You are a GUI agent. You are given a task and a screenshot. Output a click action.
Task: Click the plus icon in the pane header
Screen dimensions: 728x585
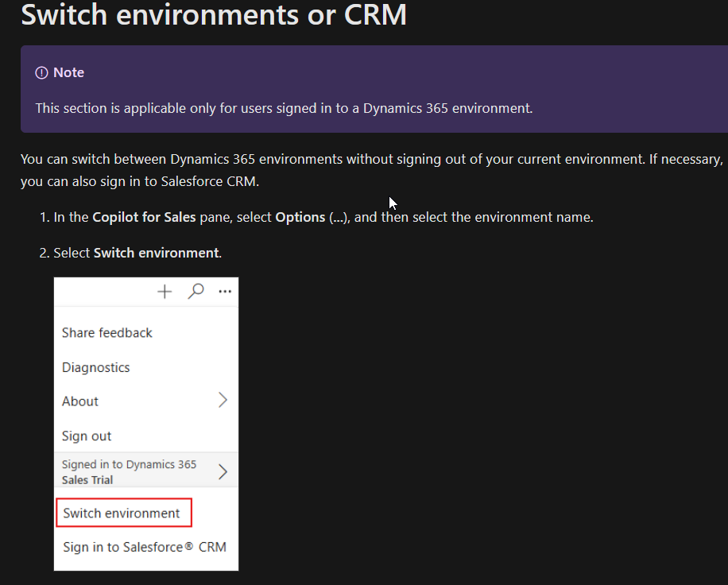click(x=165, y=292)
